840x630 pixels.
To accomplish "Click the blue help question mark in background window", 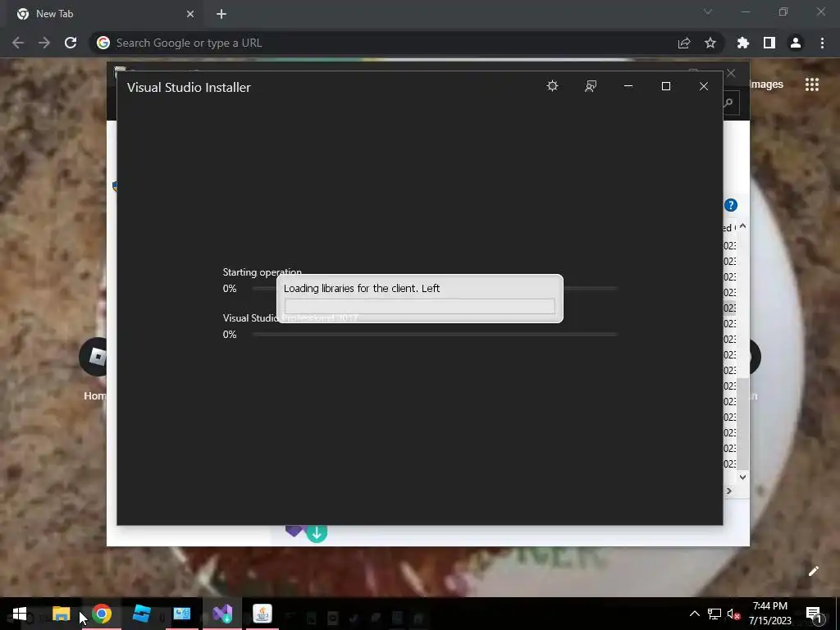I will click(731, 205).
